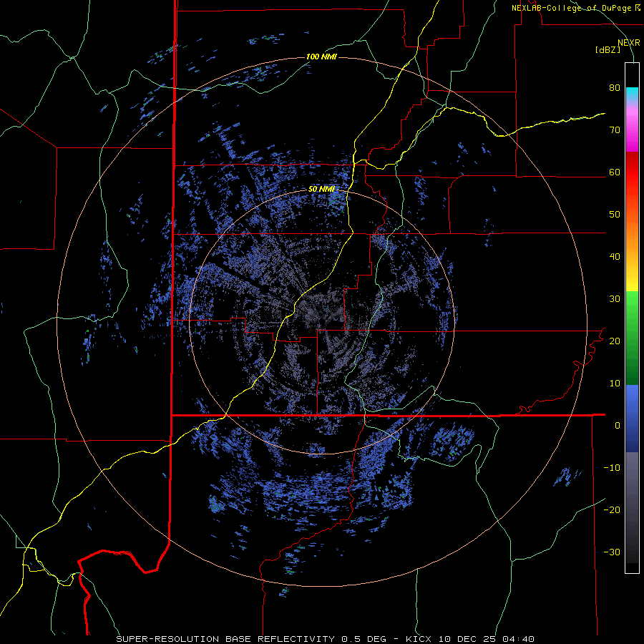
Task: Click the 50 NMI range ring label
Action: [321, 190]
